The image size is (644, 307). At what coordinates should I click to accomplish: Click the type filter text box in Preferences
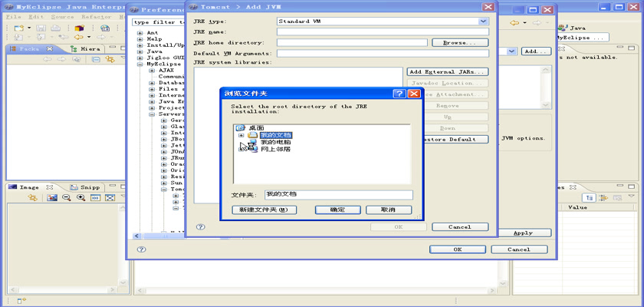pos(159,22)
